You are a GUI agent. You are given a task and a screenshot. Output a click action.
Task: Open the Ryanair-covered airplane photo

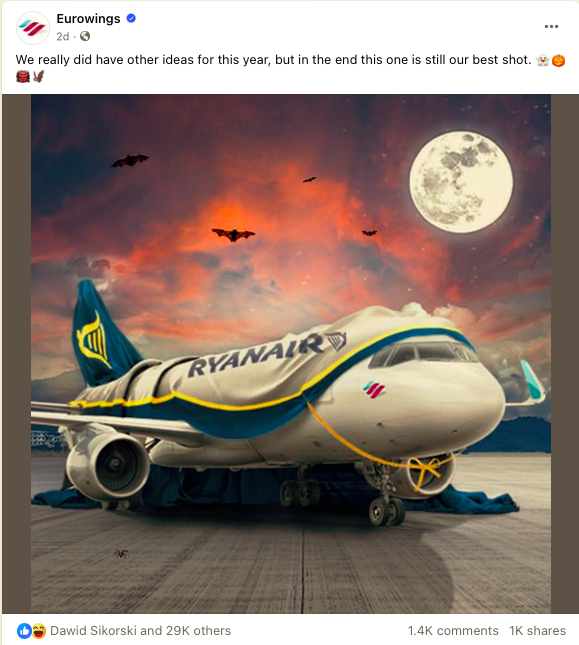click(291, 354)
